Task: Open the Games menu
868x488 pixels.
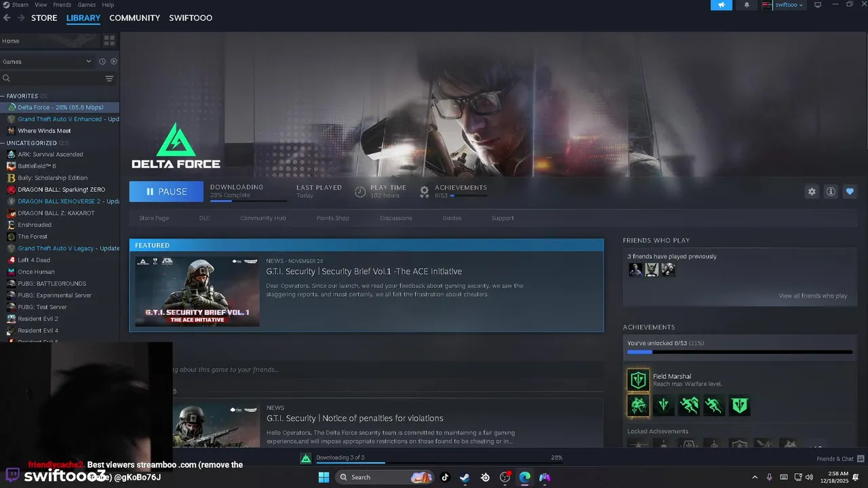Action: [86, 5]
